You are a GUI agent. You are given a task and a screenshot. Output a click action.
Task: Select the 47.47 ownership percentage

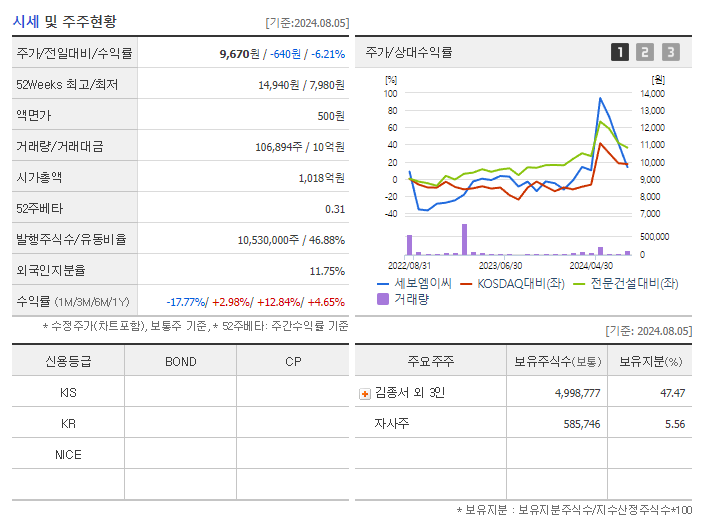click(x=672, y=393)
